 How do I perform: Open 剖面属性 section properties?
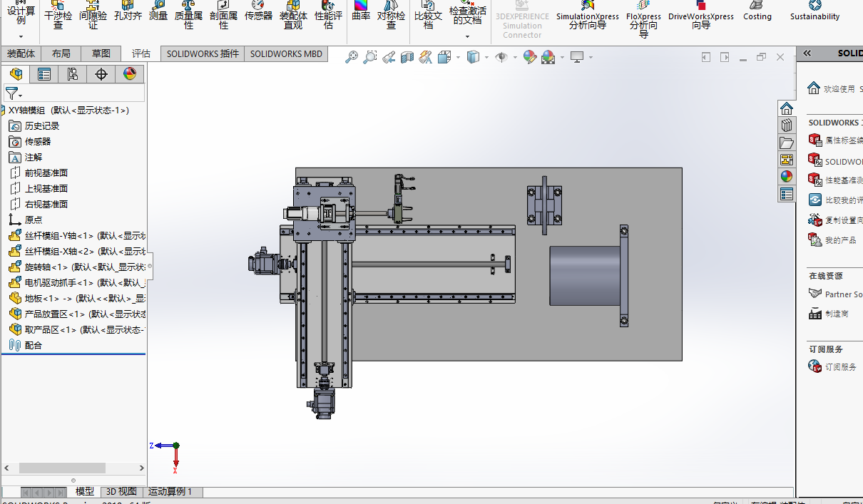223,16
